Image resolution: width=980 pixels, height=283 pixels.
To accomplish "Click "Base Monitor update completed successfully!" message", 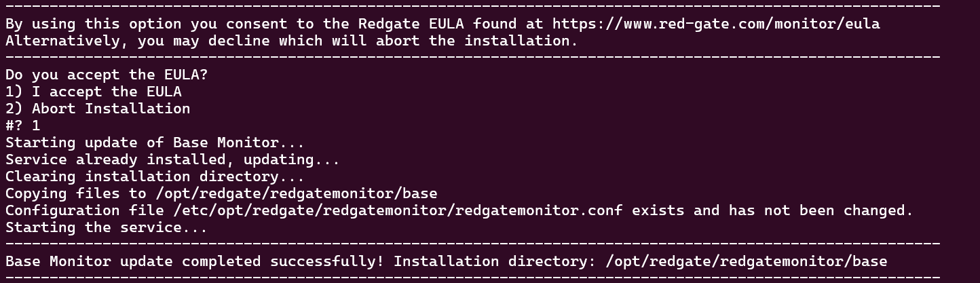I will coord(195,261).
